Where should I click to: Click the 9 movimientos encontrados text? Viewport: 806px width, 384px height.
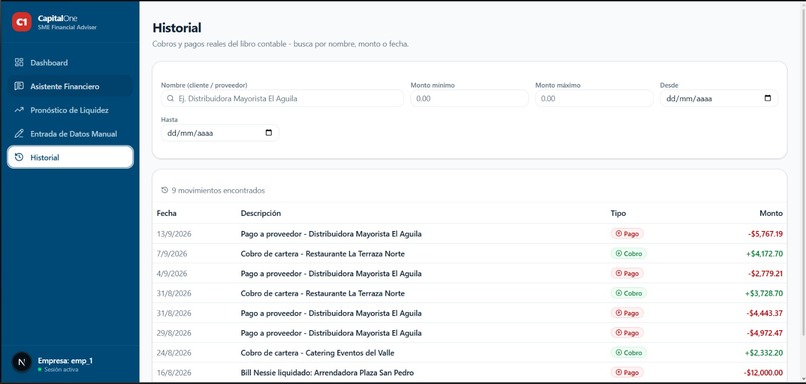click(x=218, y=190)
